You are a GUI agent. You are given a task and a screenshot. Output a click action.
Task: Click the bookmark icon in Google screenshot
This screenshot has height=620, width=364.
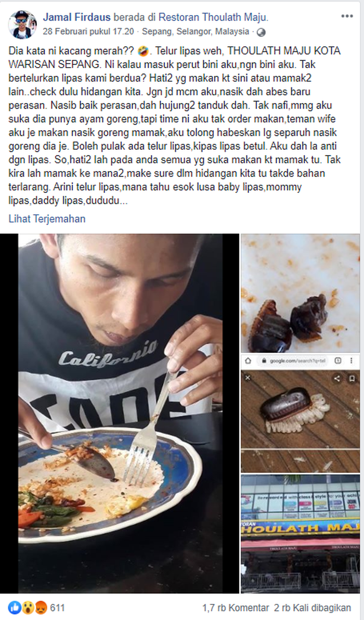(352, 379)
